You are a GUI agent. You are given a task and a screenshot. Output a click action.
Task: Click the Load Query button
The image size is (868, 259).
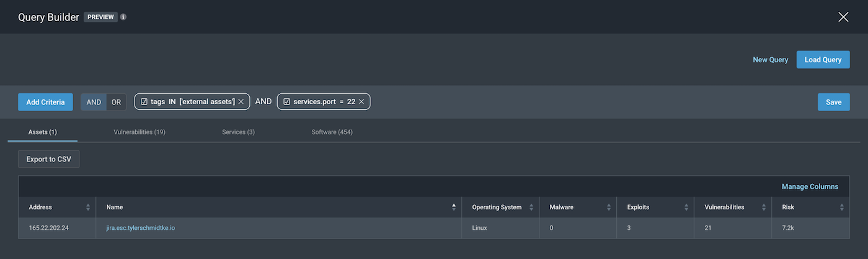coord(823,60)
